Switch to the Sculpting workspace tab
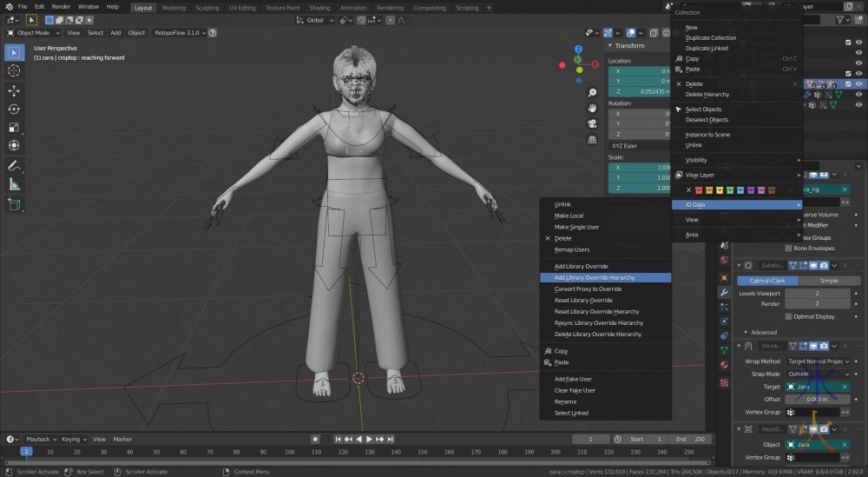Image resolution: width=868 pixels, height=477 pixels. coord(207,8)
